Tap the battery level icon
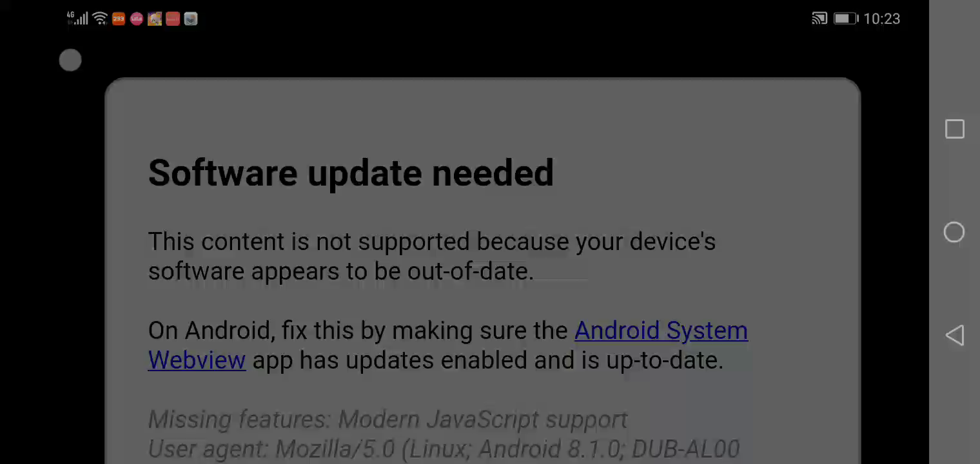Screen dimensions: 980x464 pos(846,19)
